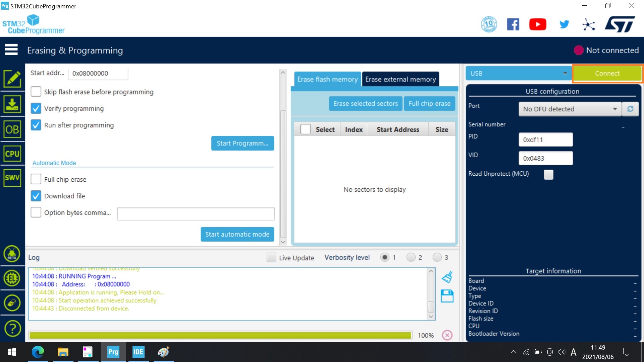Clear the log with broom icon

(x=447, y=277)
